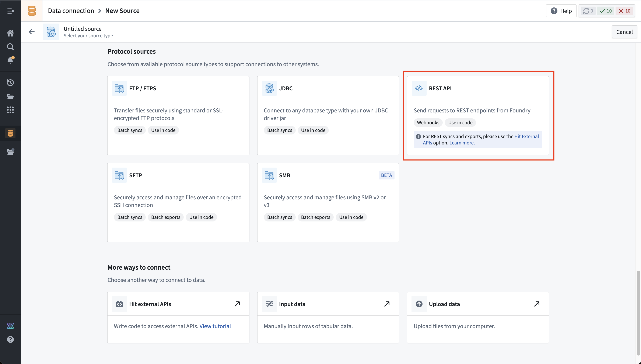Click the Foundry logo icon in sidebar
This screenshot has width=641, height=364.
click(10, 326)
